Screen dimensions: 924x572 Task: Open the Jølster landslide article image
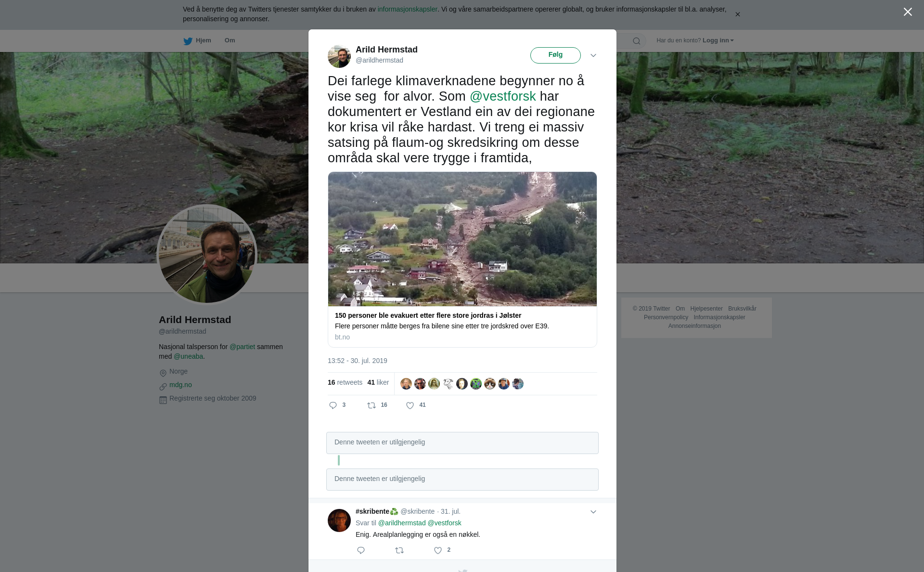pyautogui.click(x=462, y=239)
